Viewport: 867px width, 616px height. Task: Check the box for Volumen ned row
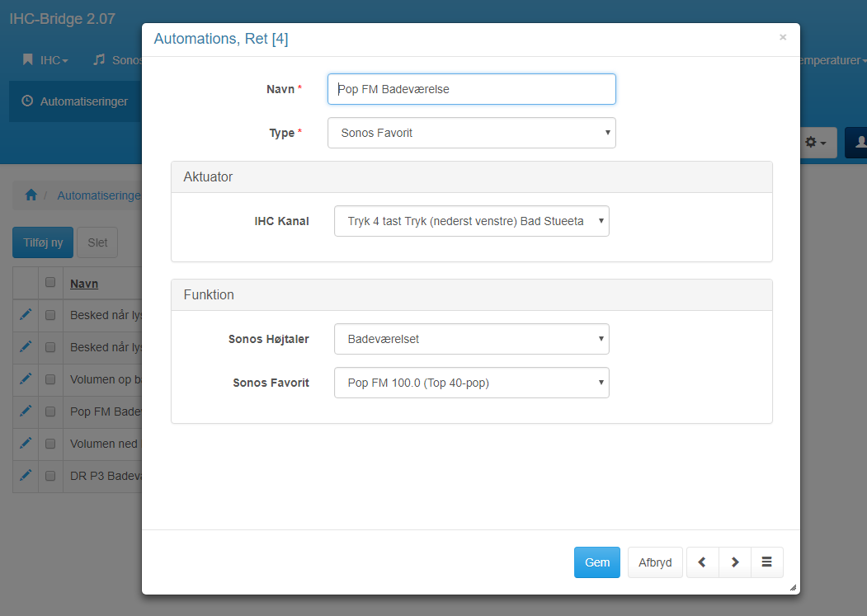(50, 444)
